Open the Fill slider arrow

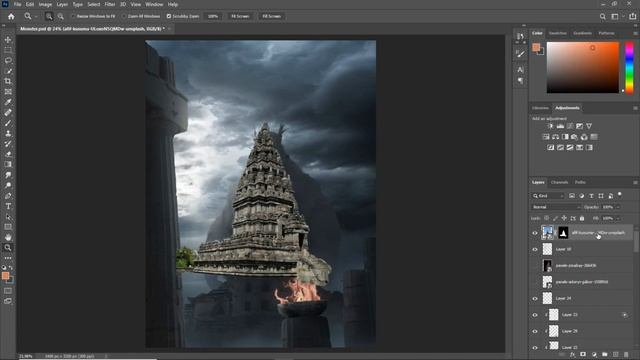[x=618, y=218]
